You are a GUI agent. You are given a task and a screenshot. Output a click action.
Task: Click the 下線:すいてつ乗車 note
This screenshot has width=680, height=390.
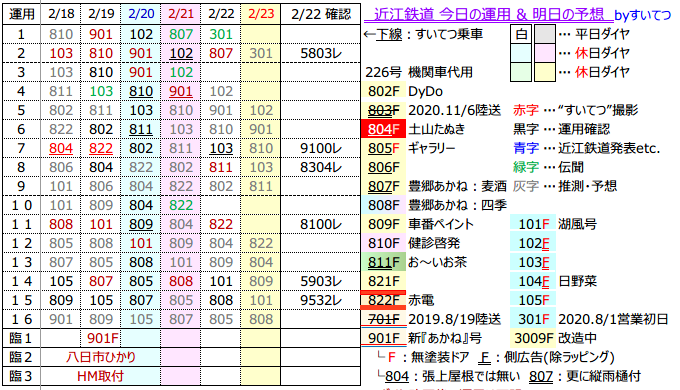[x=423, y=34]
